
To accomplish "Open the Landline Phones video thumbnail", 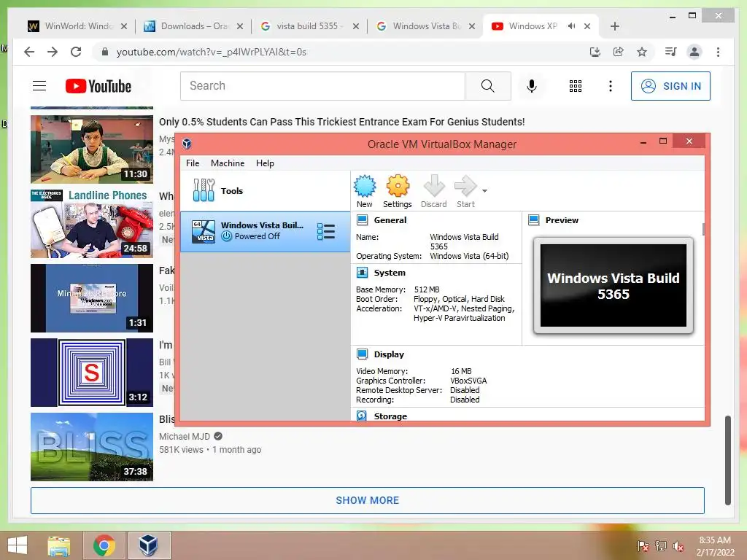I will 92,223.
